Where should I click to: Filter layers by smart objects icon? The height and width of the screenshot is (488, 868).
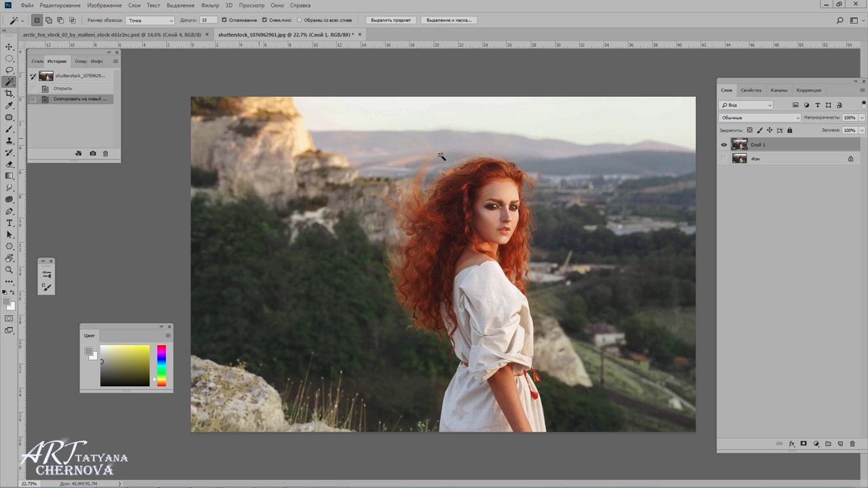(x=840, y=105)
